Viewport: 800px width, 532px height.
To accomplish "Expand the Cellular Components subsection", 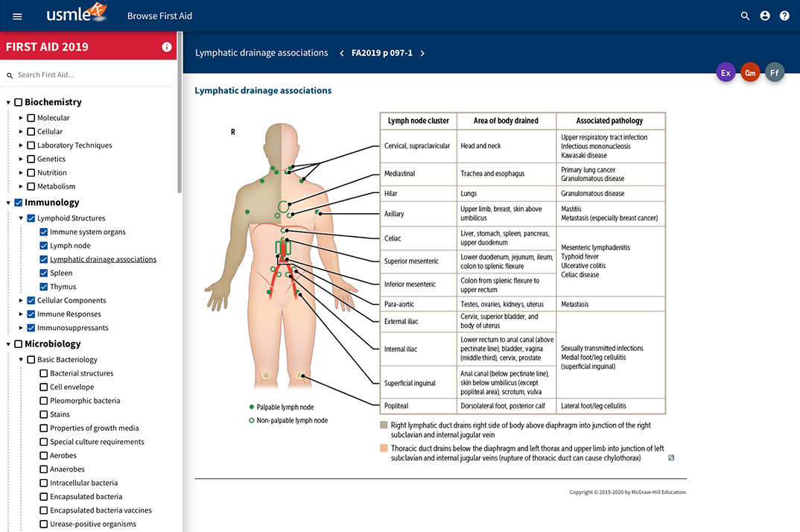I will tap(21, 301).
